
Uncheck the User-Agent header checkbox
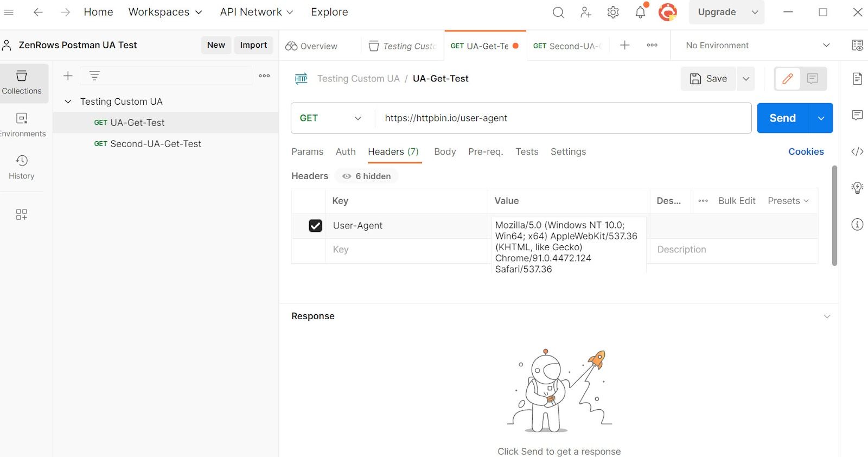(315, 226)
